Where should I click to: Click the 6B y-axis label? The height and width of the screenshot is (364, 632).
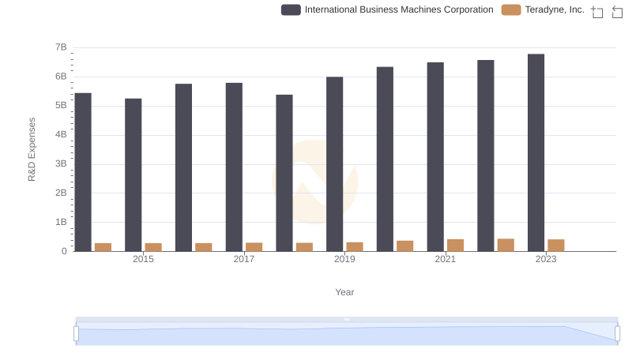tap(61, 76)
